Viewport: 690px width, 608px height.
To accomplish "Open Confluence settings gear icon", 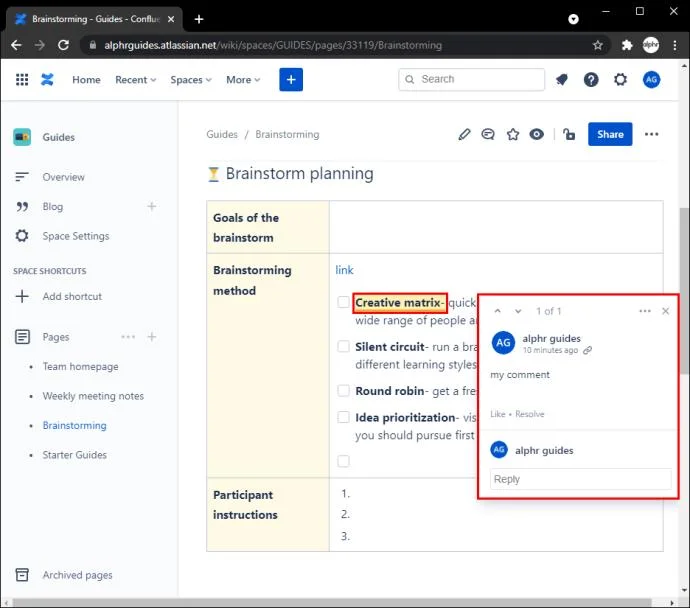I will [620, 80].
